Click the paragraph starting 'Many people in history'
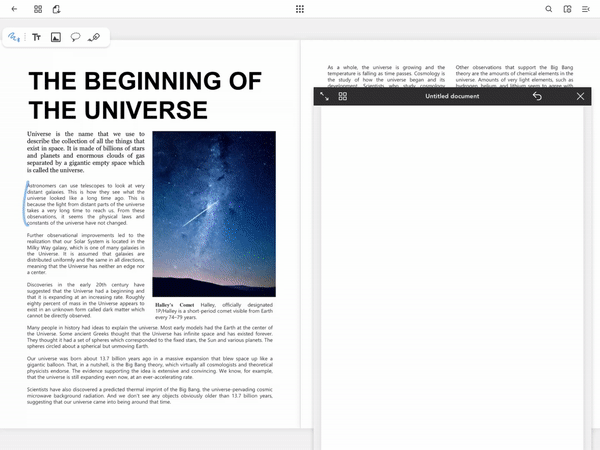 (x=150, y=337)
